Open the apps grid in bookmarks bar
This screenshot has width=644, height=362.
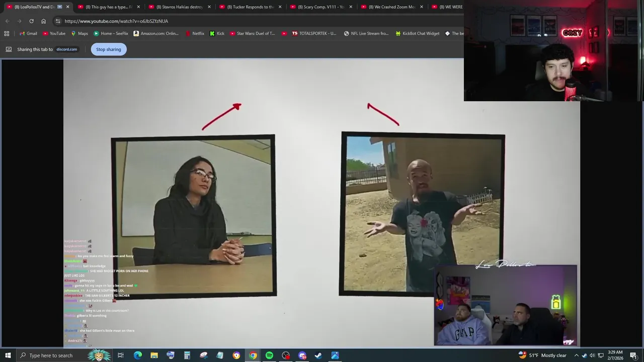pos(7,34)
